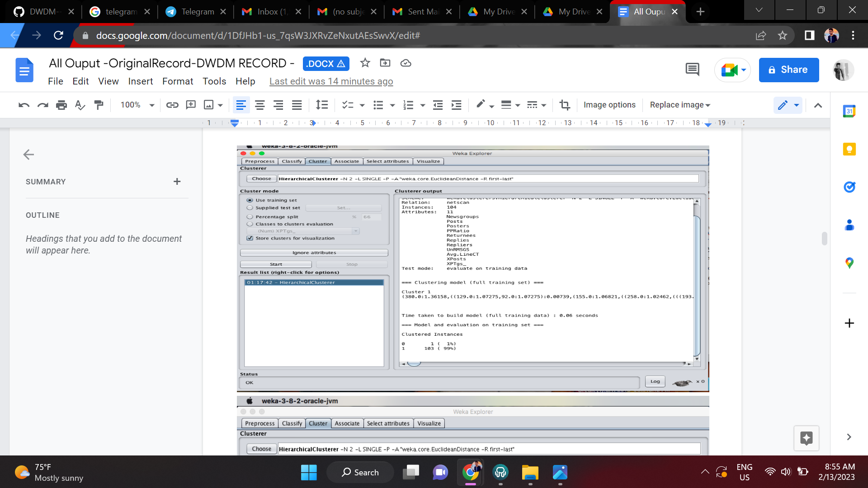
Task: View document cloud status icon
Action: (x=406, y=63)
